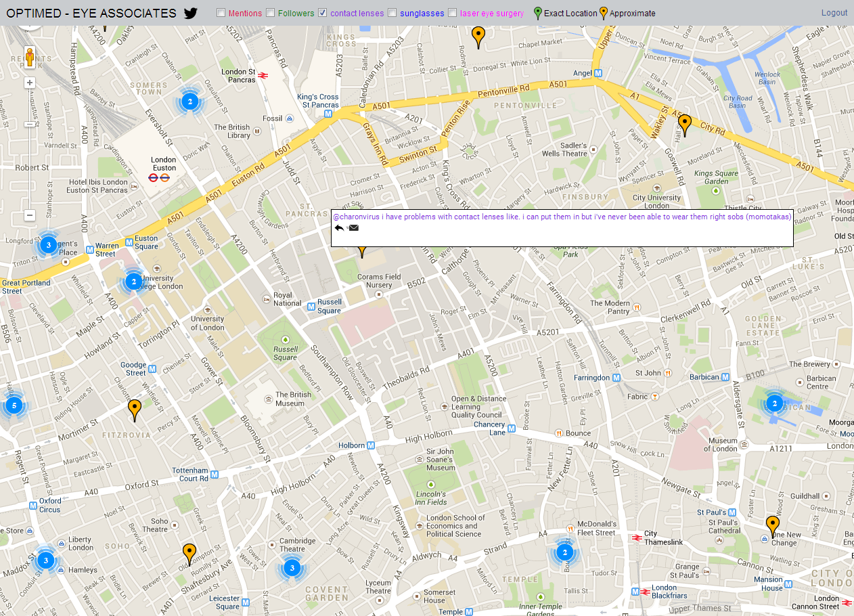Click the "London Euston" station label
This screenshot has width=854, height=616.
point(164,164)
